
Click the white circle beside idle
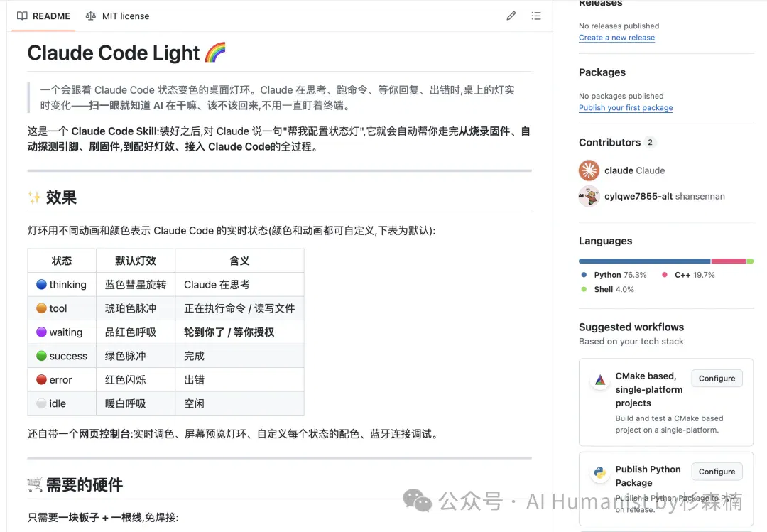(42, 403)
